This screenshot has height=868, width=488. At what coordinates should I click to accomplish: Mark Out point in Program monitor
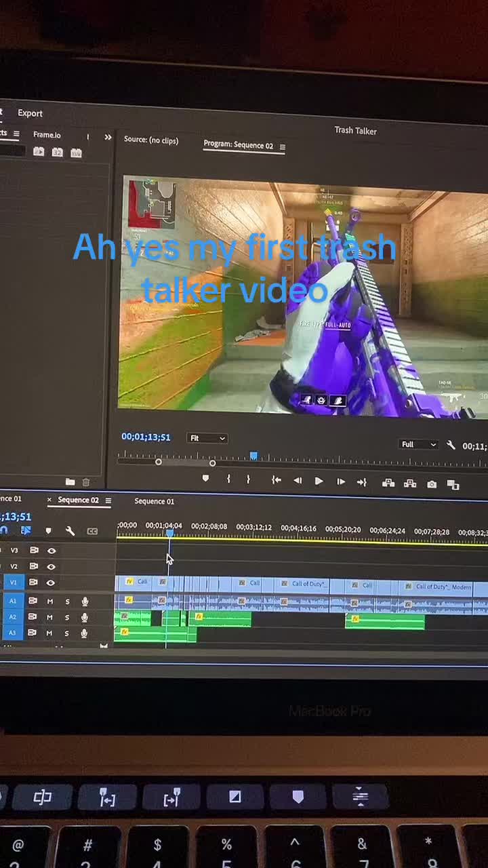pyautogui.click(x=248, y=479)
